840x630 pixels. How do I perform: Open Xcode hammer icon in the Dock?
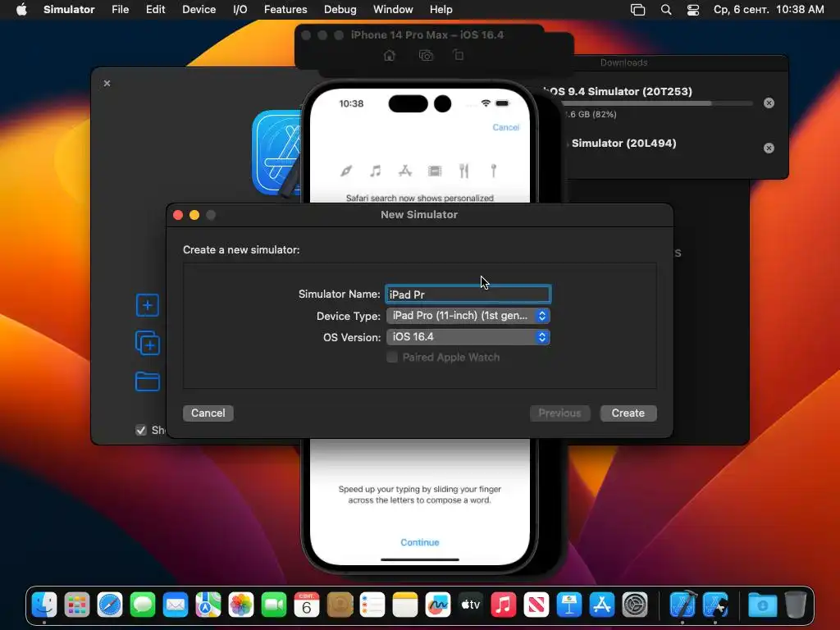683,605
